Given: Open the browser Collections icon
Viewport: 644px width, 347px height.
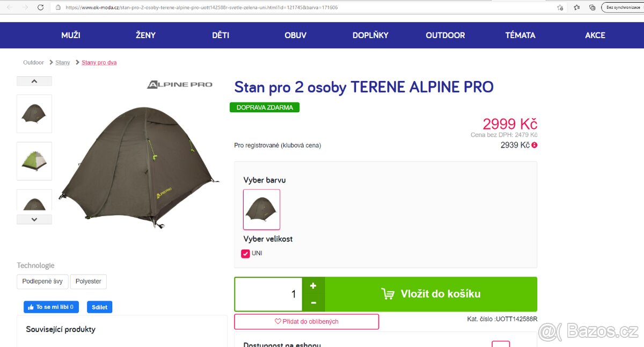Looking at the screenshot, I should point(592,7).
